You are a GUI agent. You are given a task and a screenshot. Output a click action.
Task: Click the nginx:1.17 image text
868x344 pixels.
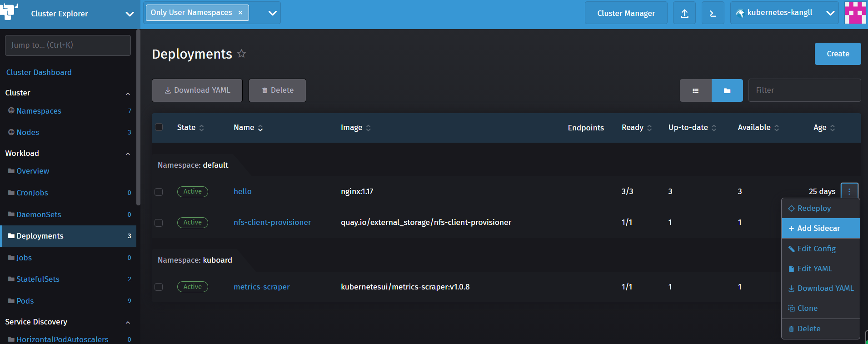coord(357,191)
